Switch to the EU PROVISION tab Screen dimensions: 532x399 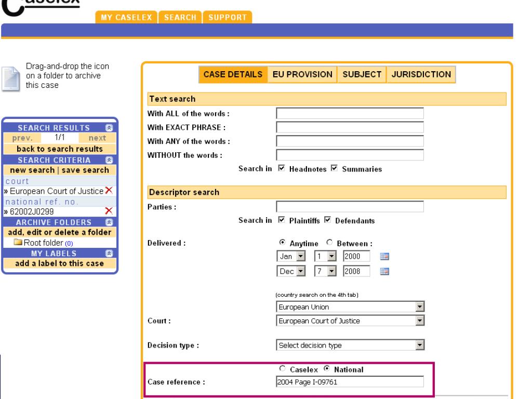302,75
